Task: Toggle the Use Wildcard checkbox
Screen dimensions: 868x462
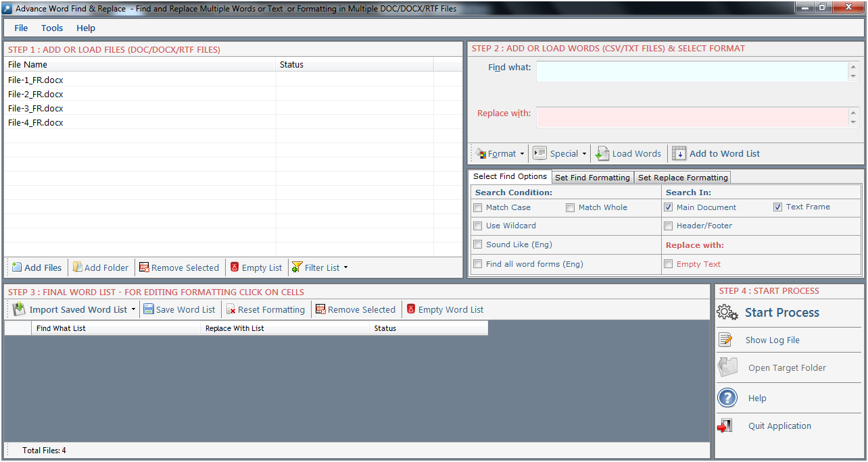Action: pyautogui.click(x=478, y=226)
